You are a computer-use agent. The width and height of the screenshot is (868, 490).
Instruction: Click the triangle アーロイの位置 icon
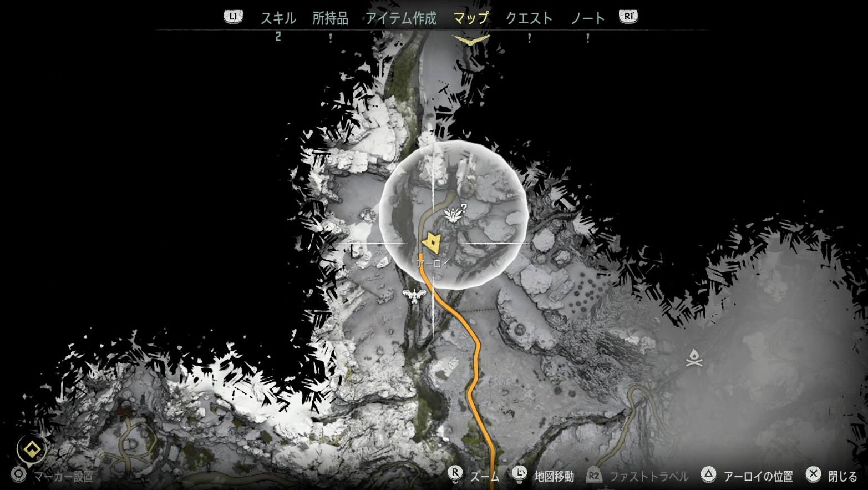[x=708, y=474]
